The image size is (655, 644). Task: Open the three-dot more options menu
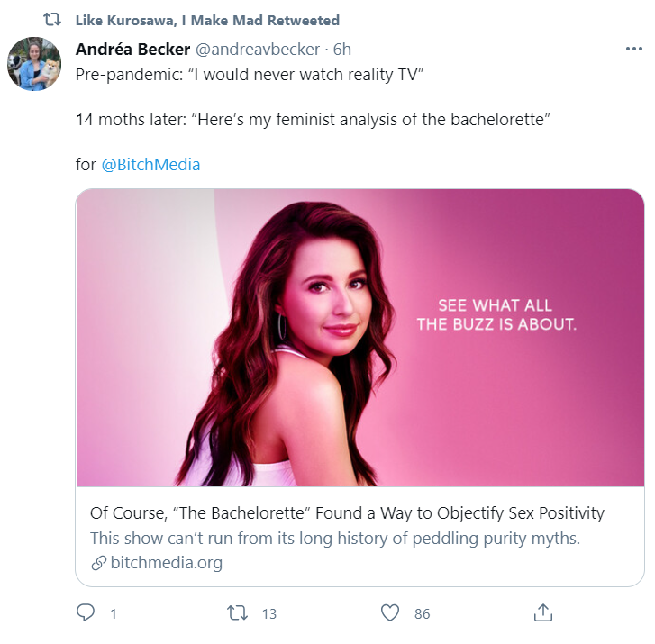[633, 49]
